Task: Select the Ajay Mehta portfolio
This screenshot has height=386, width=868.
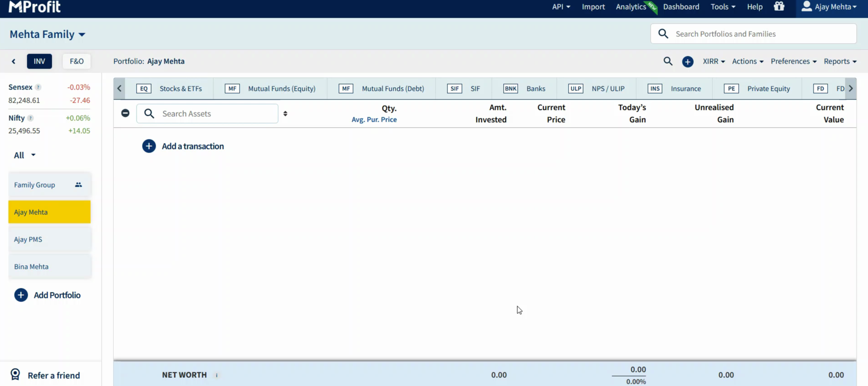Action: click(49, 212)
